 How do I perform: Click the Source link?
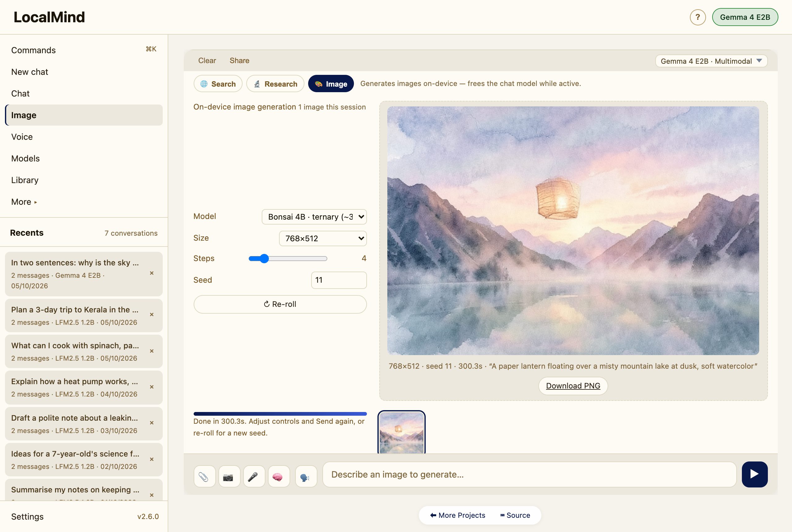(x=515, y=515)
